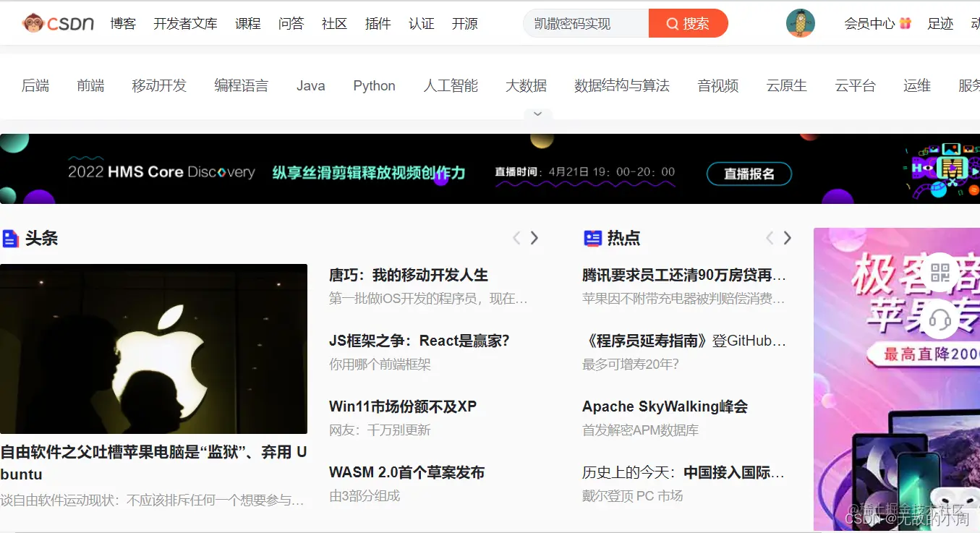The height and width of the screenshot is (533, 980).
Task: Click subtitle 网友：千万别更新
Action: (380, 430)
